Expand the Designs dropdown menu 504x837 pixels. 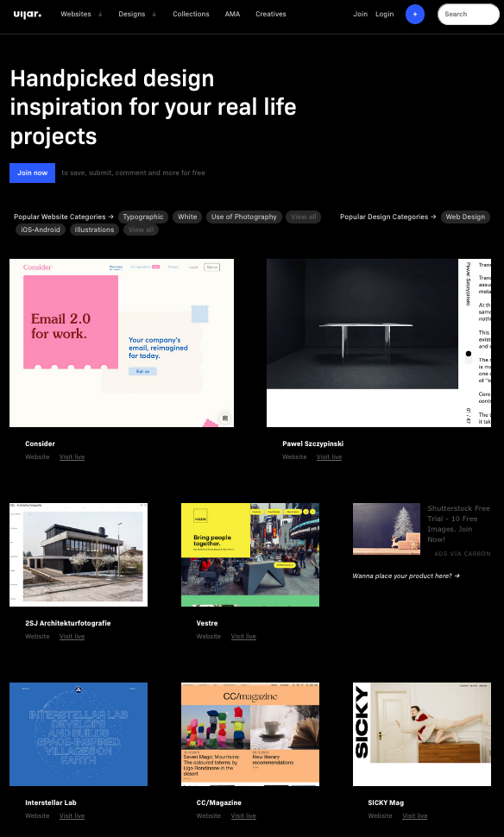click(137, 15)
